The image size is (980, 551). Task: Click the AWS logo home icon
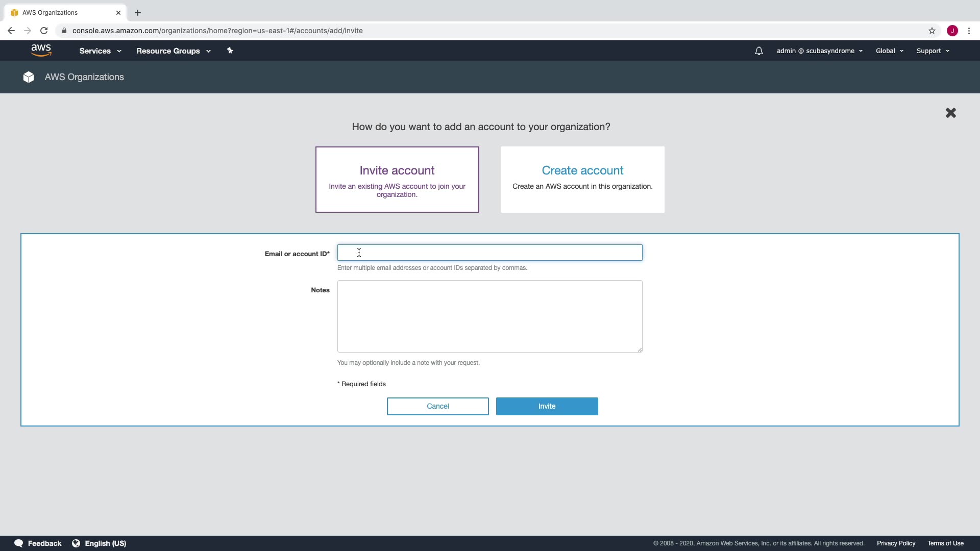pyautogui.click(x=41, y=51)
